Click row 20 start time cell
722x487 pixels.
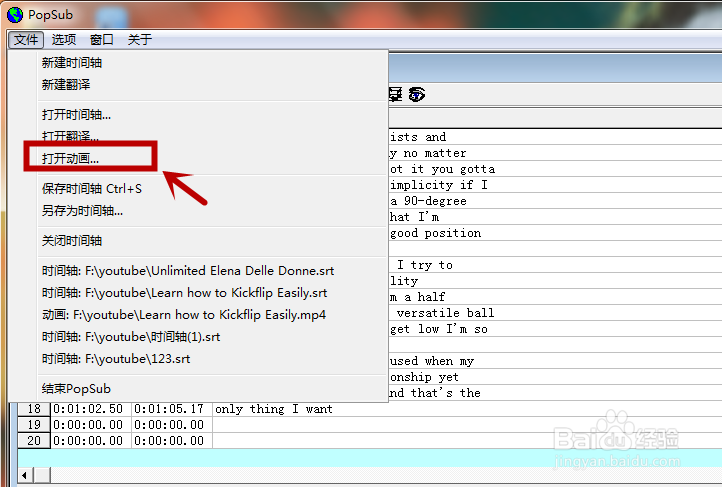[x=91, y=441]
